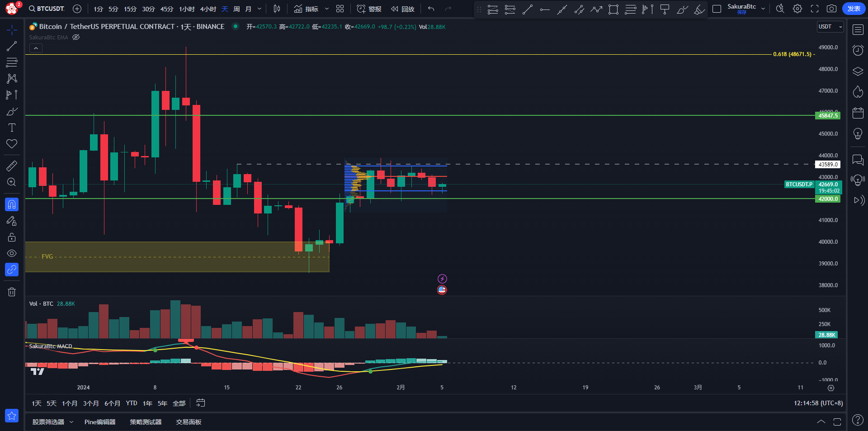Switch to the 1 hour interval
Image resolution: width=868 pixels, height=431 pixels.
(x=187, y=9)
